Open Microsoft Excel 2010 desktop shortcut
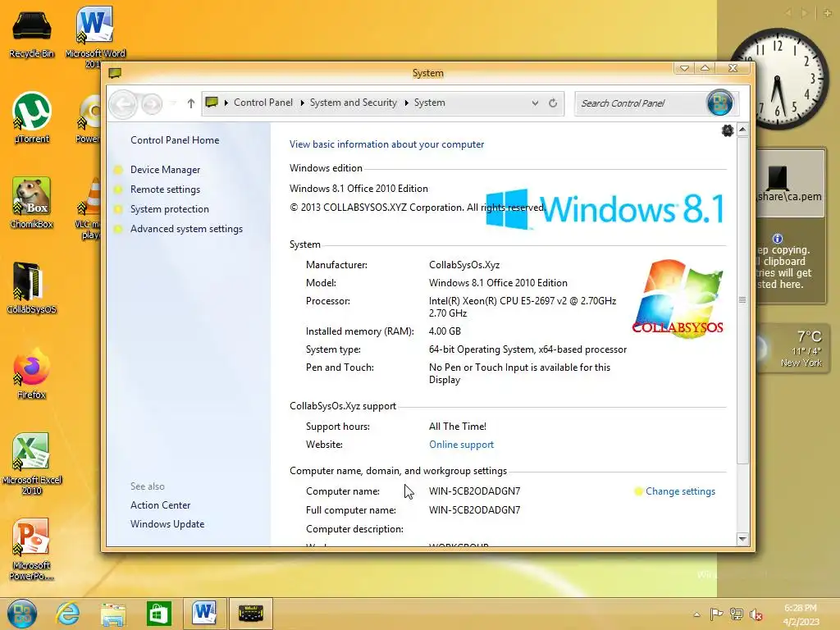840x630 pixels. (x=32, y=463)
